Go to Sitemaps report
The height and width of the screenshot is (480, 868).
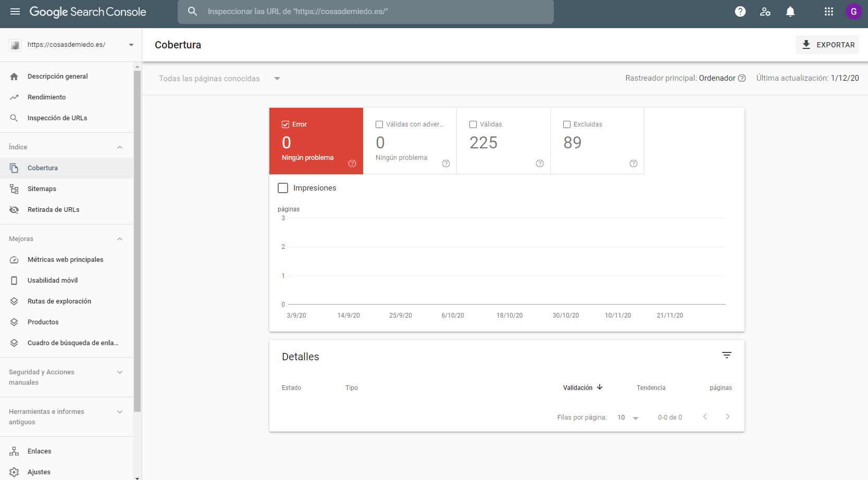[x=67, y=189]
